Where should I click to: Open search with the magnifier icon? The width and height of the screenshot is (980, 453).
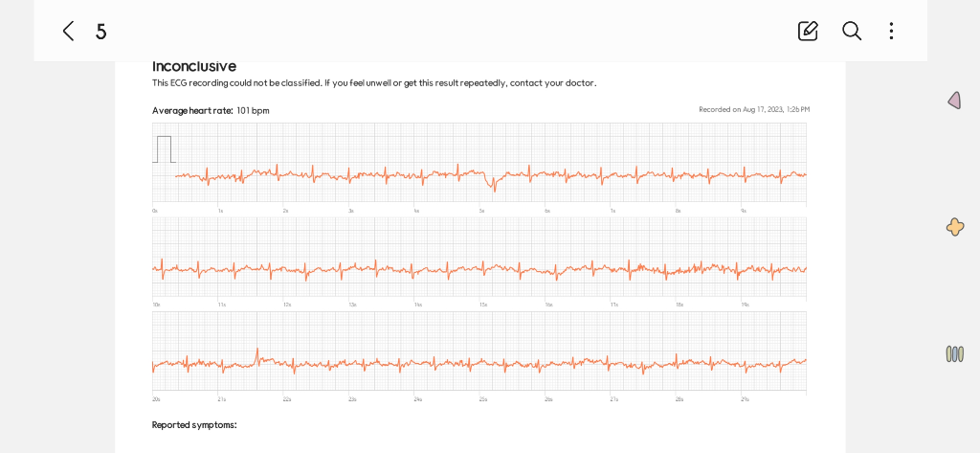point(852,31)
